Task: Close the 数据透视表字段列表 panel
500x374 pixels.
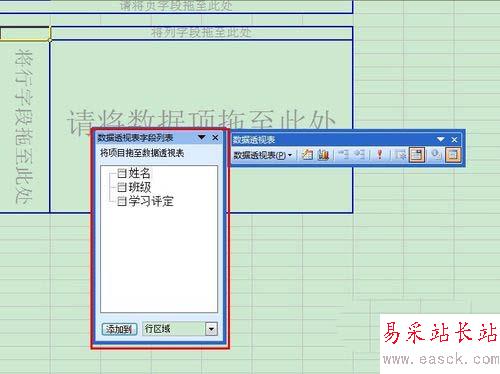Action: pos(215,137)
